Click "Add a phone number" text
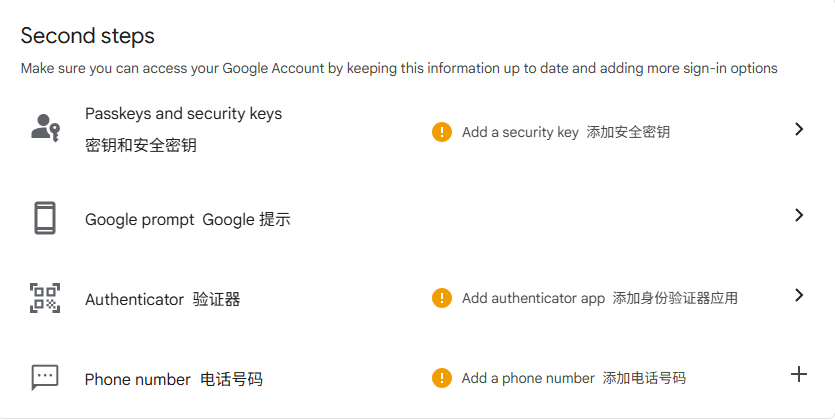 [528, 378]
